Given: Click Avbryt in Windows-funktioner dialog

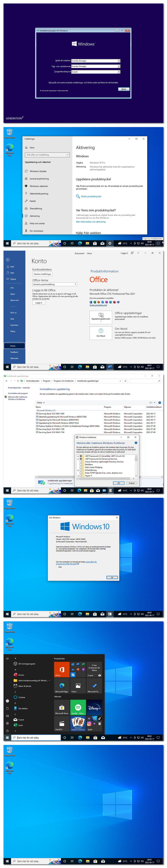Looking at the screenshot, I should [x=131, y=483].
